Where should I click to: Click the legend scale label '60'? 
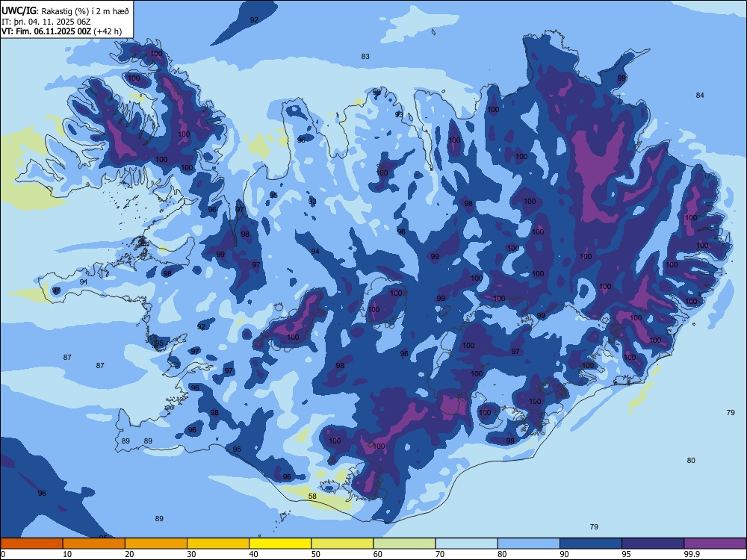pyautogui.click(x=378, y=554)
